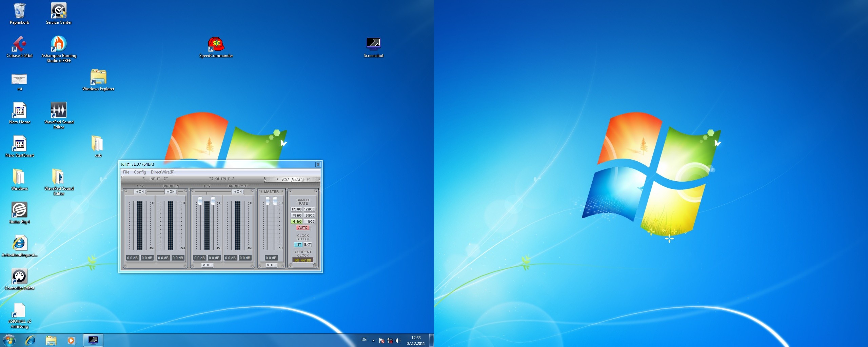
Task: Select the WavePad Sound Editor folder shortcut
Action: (59, 182)
